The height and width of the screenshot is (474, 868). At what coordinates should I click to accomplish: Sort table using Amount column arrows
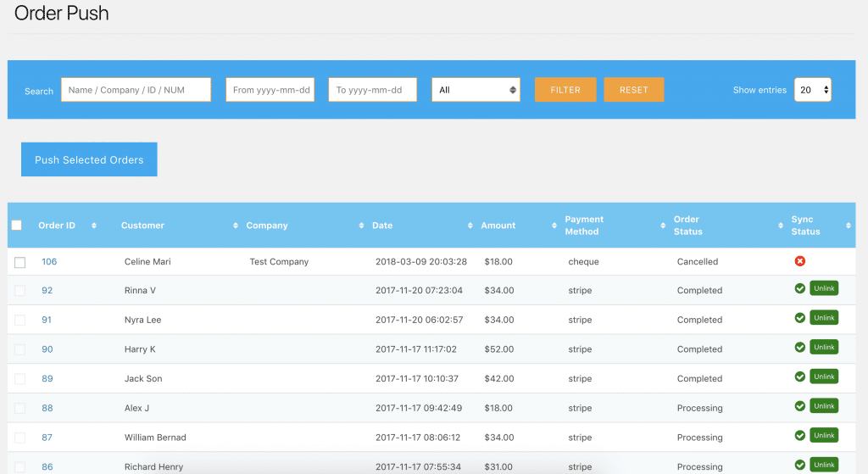554,226
